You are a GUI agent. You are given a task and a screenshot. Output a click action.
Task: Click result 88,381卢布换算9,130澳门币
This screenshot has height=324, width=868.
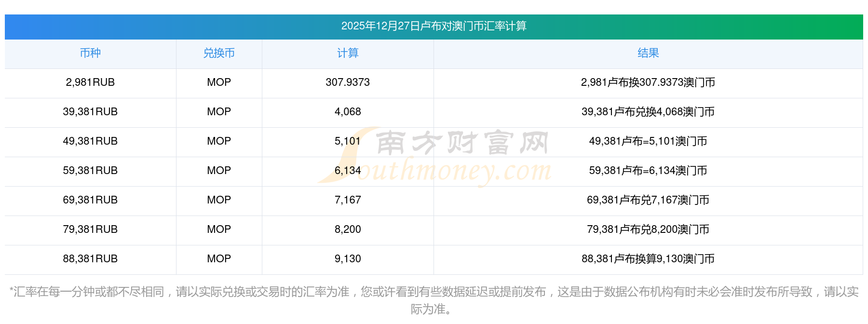point(648,259)
